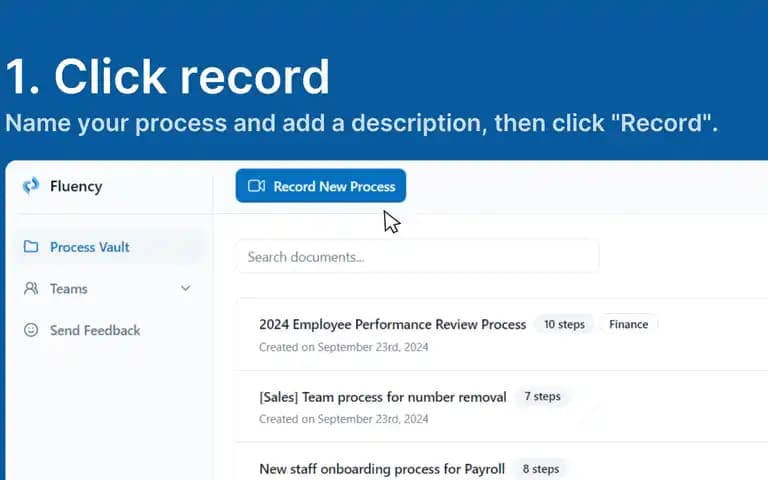Open the Teams menu item
Viewport: 768px width, 480px height.
[x=108, y=288]
